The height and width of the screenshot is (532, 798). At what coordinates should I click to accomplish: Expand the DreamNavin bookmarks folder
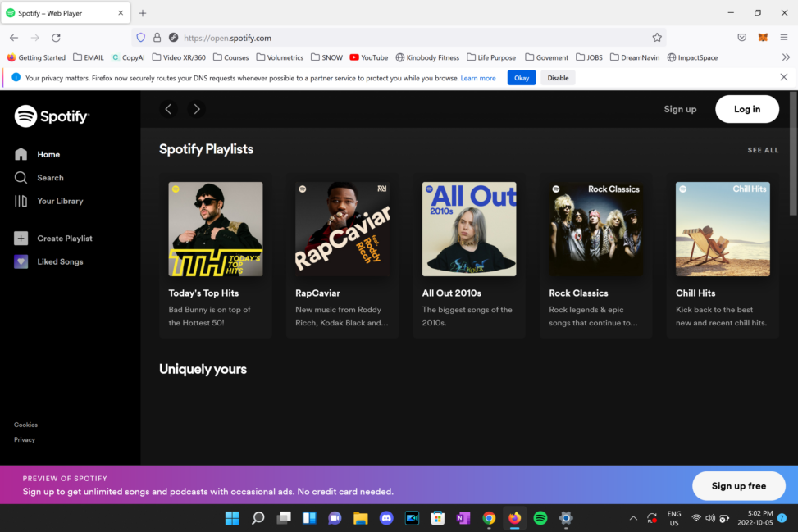[x=635, y=57]
